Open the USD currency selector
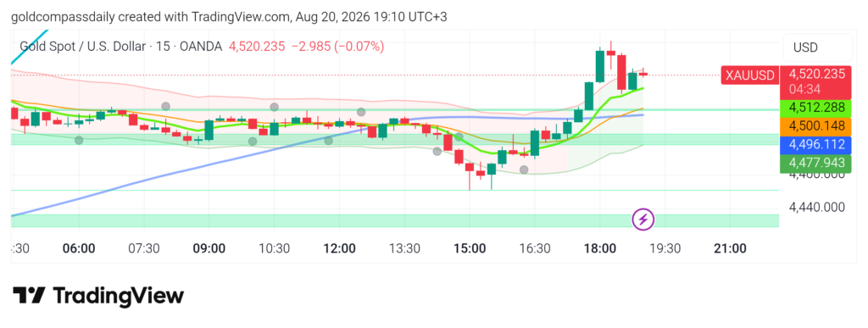Screen dimensions: 868x328 817,47
